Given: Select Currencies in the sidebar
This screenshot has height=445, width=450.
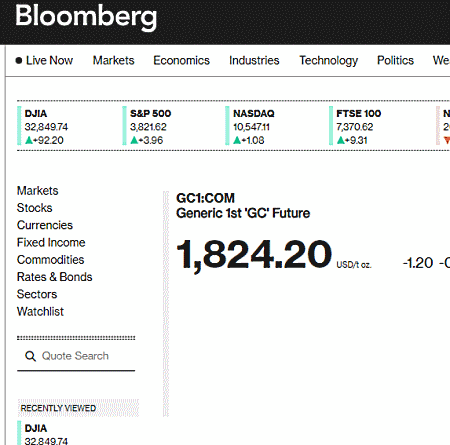Looking at the screenshot, I should 45,225.
